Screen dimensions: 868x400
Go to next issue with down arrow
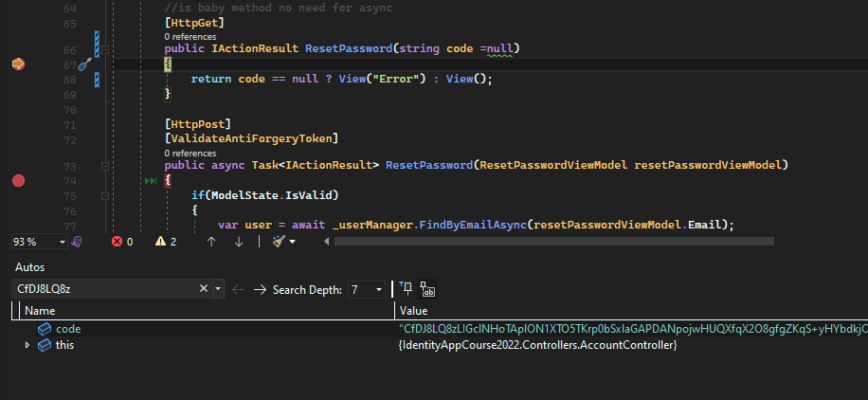point(239,242)
